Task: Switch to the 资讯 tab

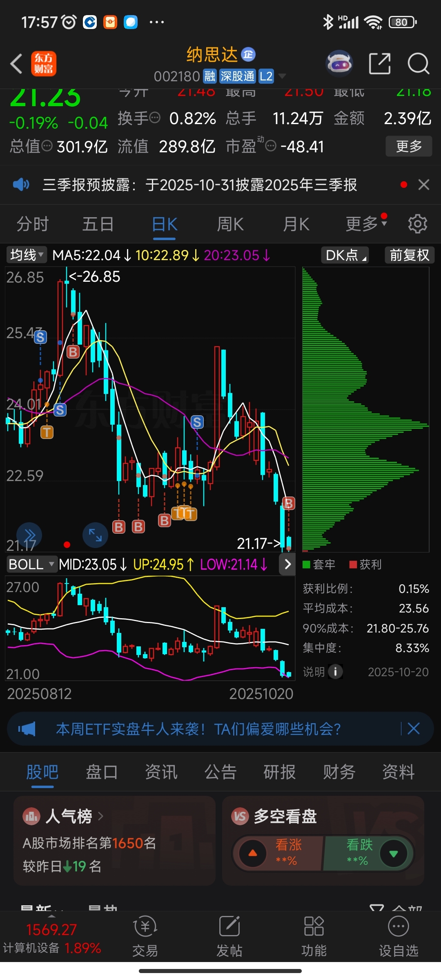Action: pos(161,773)
